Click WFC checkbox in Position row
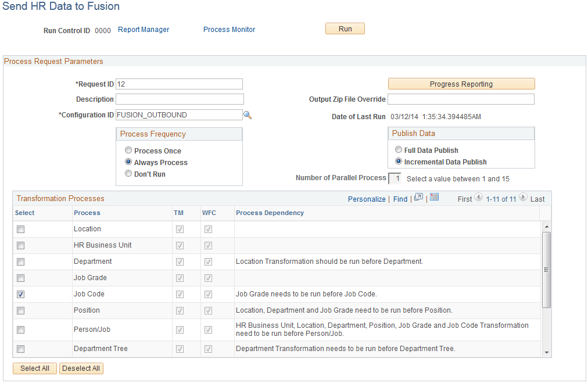588x383 pixels. 208,311
